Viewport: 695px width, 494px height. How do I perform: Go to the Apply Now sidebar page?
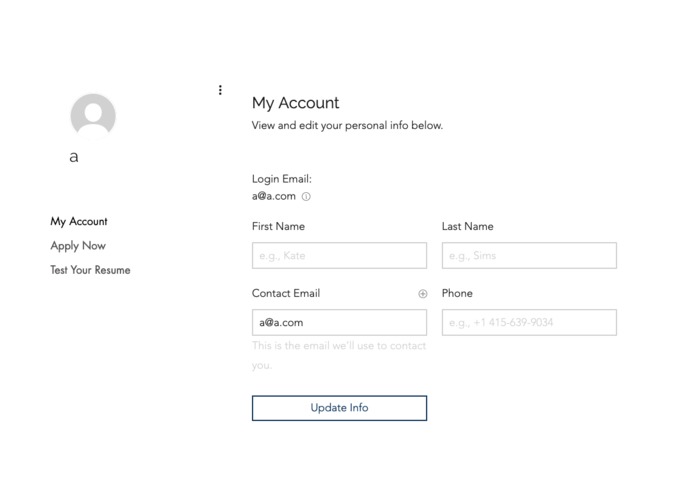click(78, 245)
